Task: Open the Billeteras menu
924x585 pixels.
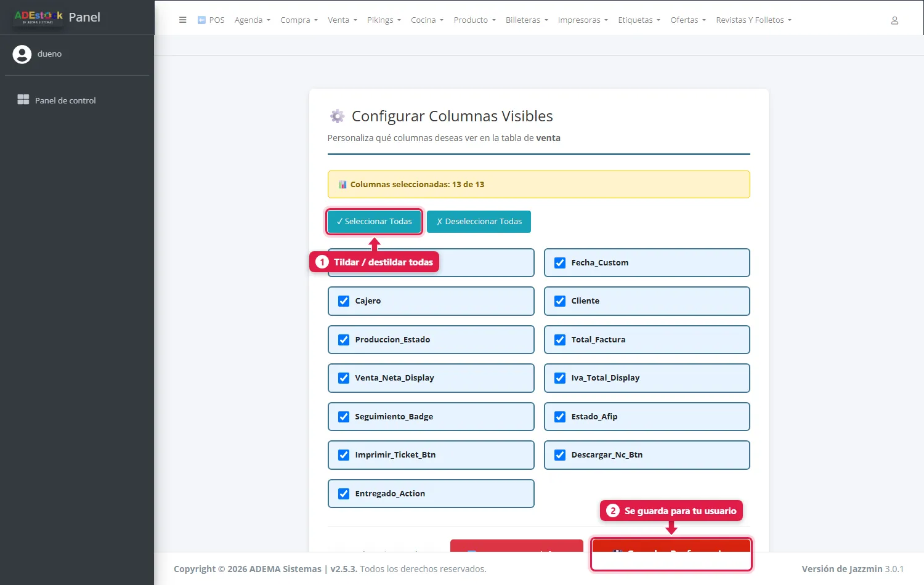Action: [527, 20]
